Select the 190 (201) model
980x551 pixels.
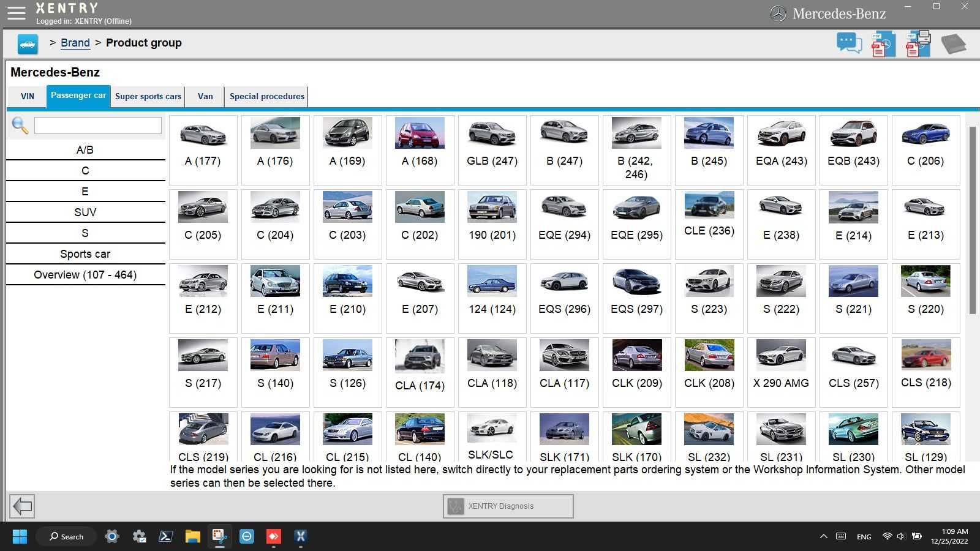pyautogui.click(x=492, y=224)
